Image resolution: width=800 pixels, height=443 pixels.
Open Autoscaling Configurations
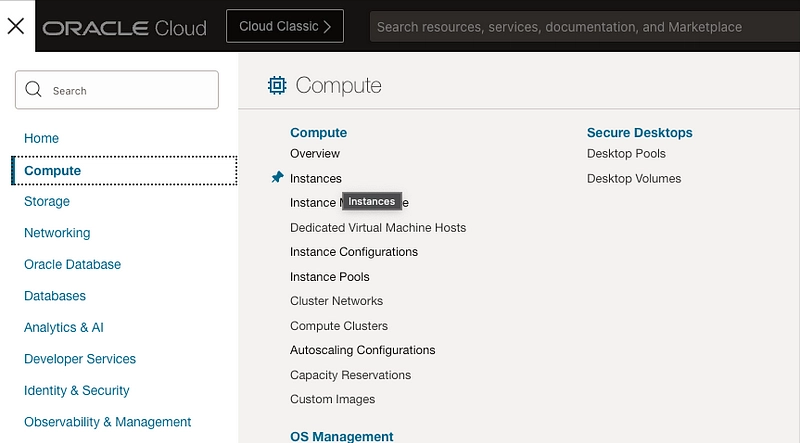tap(363, 350)
